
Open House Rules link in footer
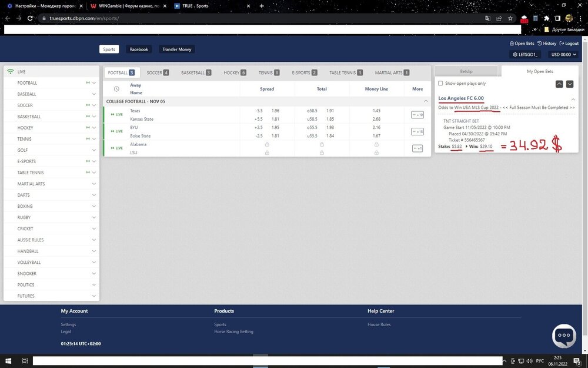click(379, 324)
